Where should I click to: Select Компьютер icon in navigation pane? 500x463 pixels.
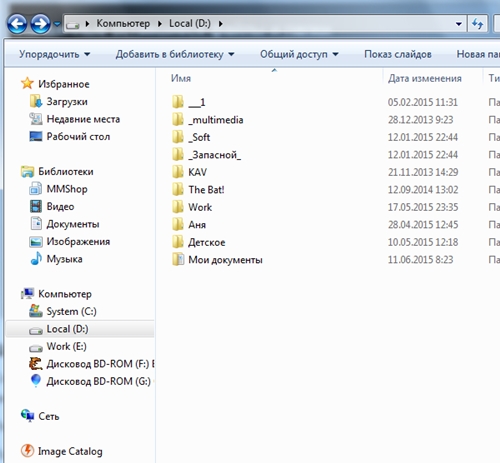(x=27, y=294)
